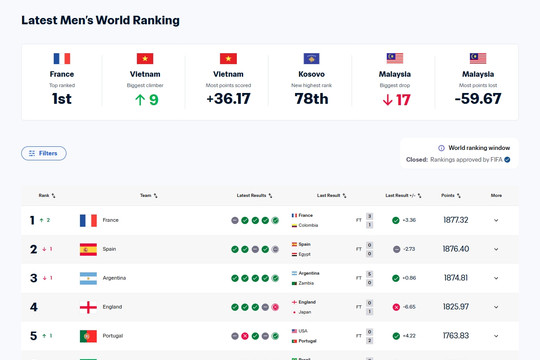Open France team name in rank 1 row

[111, 220]
